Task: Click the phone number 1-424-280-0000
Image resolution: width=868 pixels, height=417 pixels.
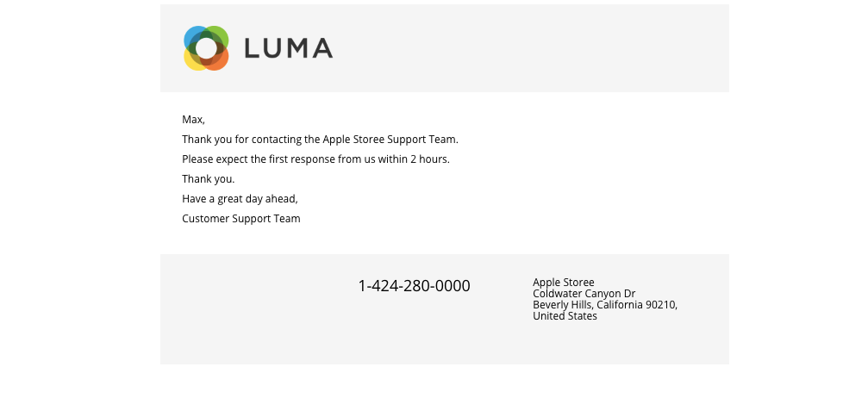Action: 414,286
